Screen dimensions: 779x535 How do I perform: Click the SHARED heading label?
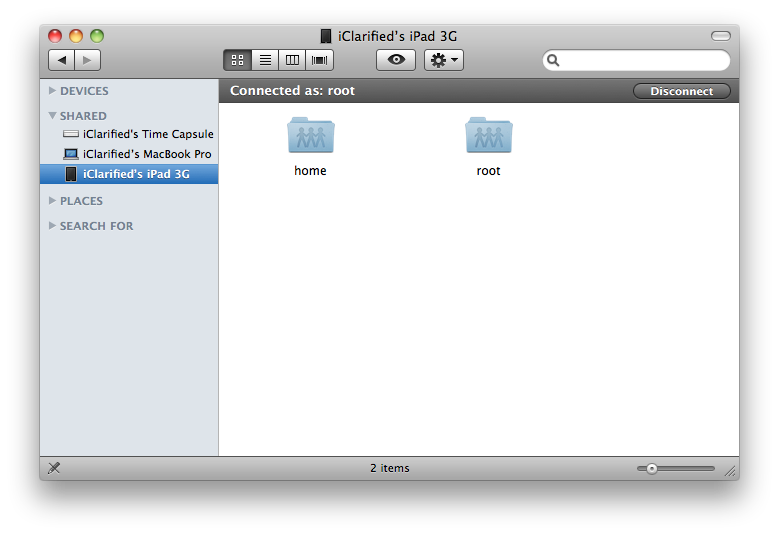pos(83,116)
